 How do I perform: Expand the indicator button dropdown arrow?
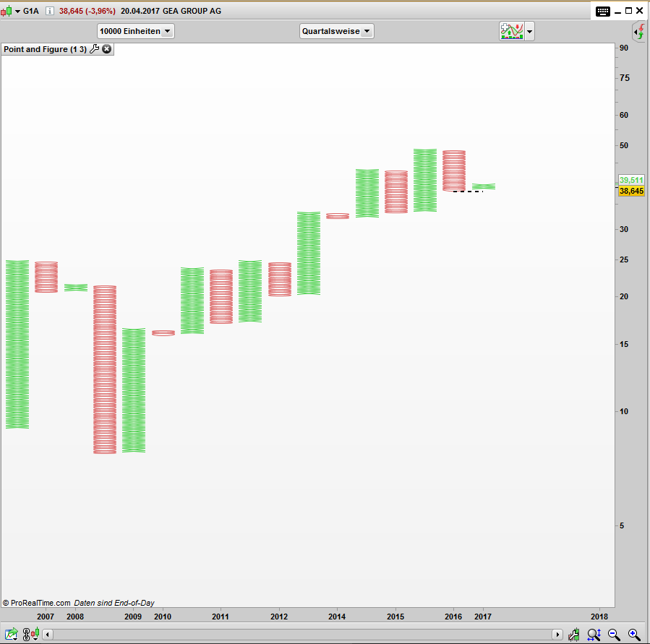(530, 31)
